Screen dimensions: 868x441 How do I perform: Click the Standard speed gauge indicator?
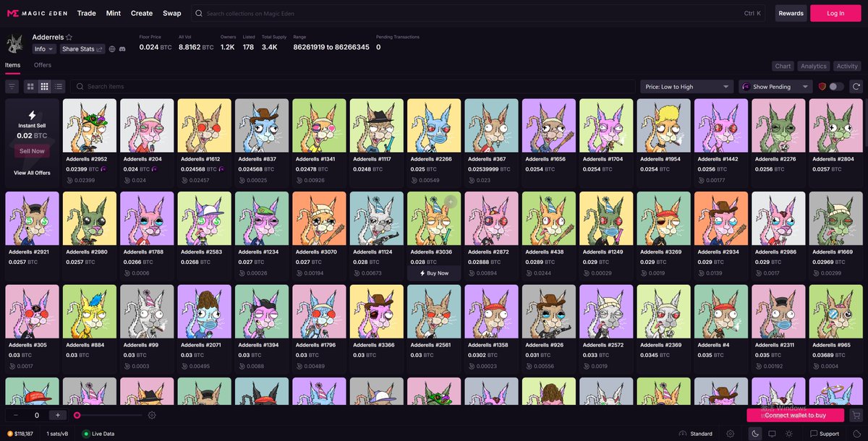(x=696, y=434)
